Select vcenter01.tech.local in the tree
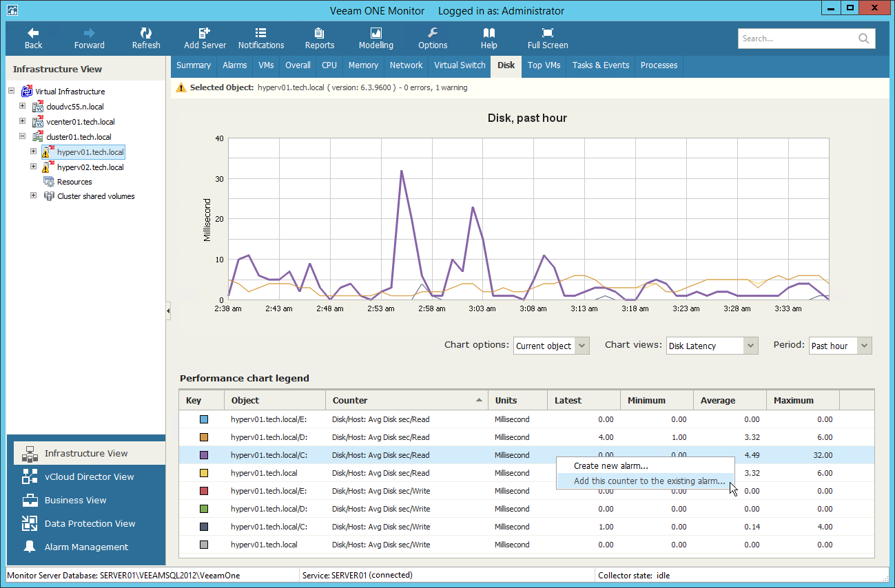The image size is (895, 588). click(x=81, y=121)
